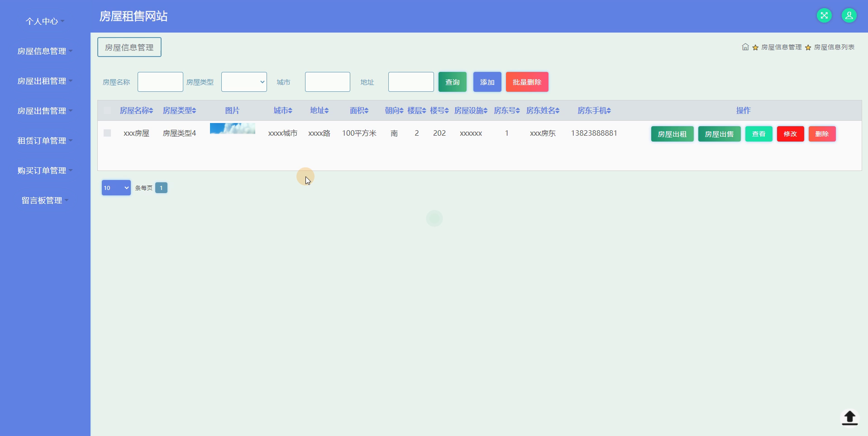
Task: Expand 个人中心 sidebar menu
Action: tap(45, 21)
